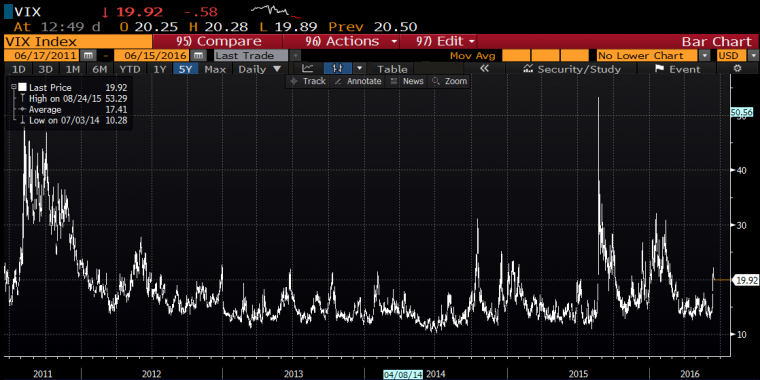Click the VIX Index security field

[x=78, y=41]
